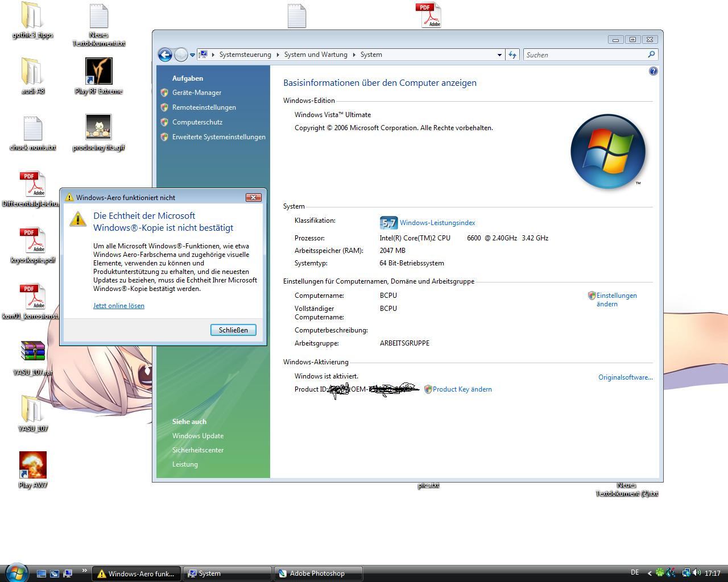Viewport: 728px width, 582px height.
Task: Open the address bar history dropdown arrow
Action: [x=499, y=55]
